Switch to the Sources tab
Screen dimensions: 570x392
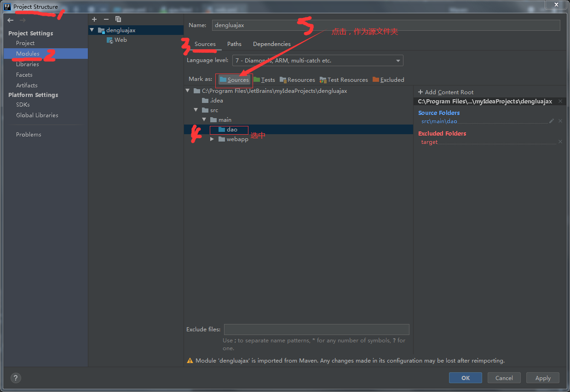tap(205, 44)
